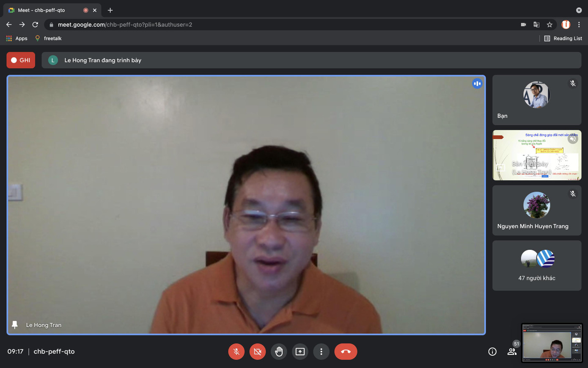Screen dimensions: 588x368
Task: Open the 47 người khác tile
Action: (536, 266)
